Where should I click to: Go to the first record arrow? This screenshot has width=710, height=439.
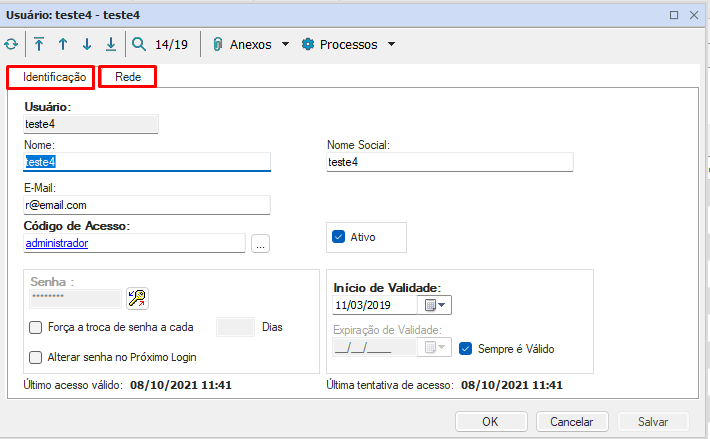click(x=39, y=44)
